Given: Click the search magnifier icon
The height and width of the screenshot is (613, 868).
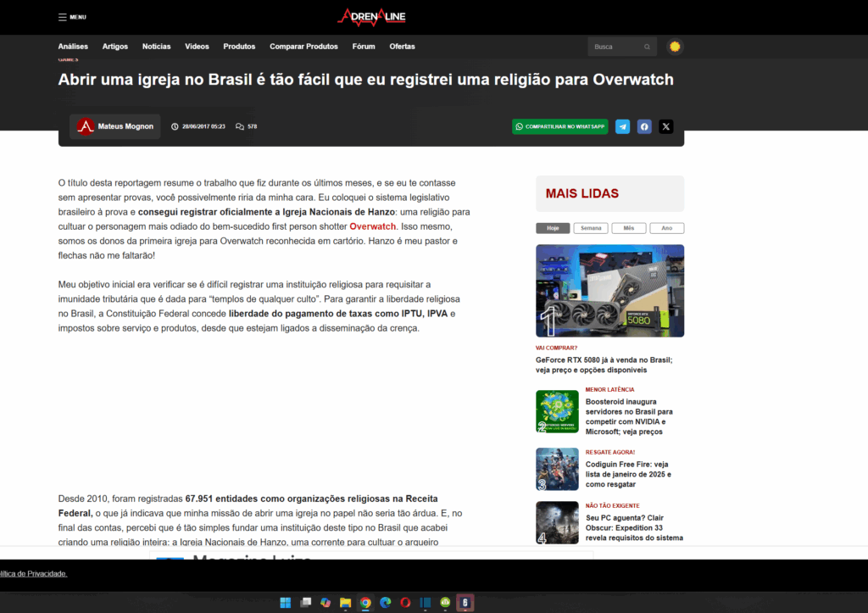Looking at the screenshot, I should (x=648, y=47).
